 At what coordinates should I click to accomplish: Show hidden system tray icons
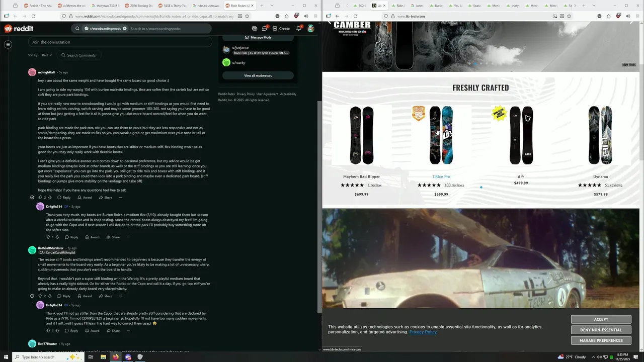(593, 357)
